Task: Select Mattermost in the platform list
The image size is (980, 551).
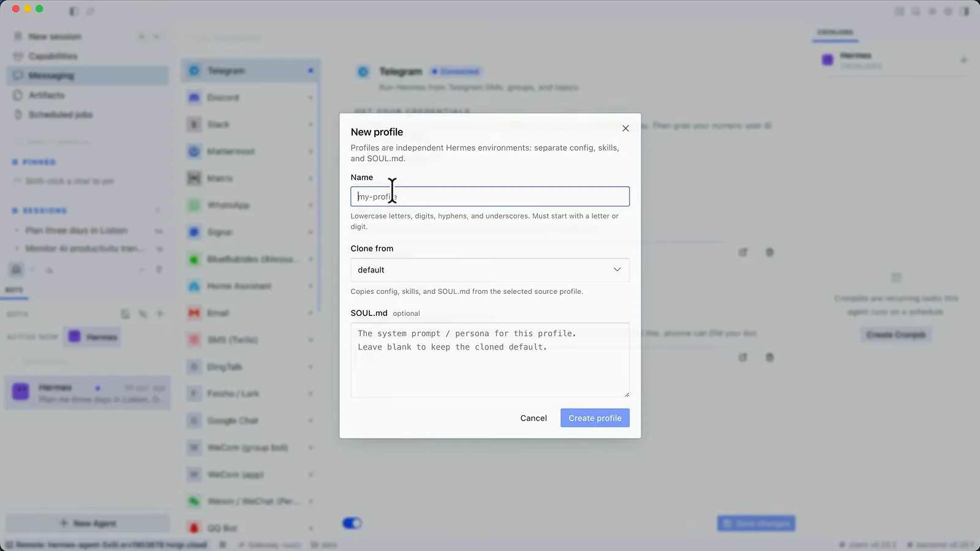Action: [251, 151]
